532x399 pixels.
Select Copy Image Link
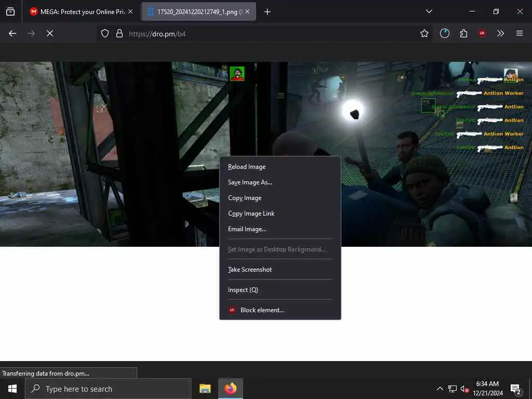[280, 214]
